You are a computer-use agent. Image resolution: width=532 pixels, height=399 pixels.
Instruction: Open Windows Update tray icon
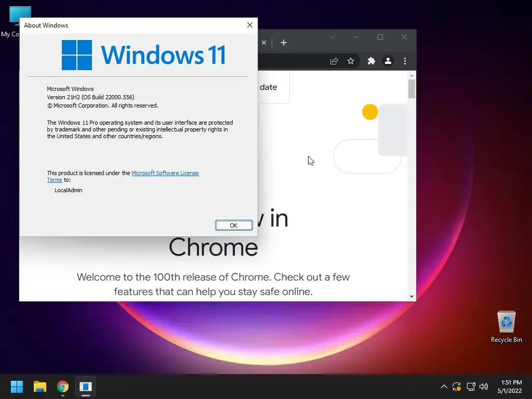point(457,387)
